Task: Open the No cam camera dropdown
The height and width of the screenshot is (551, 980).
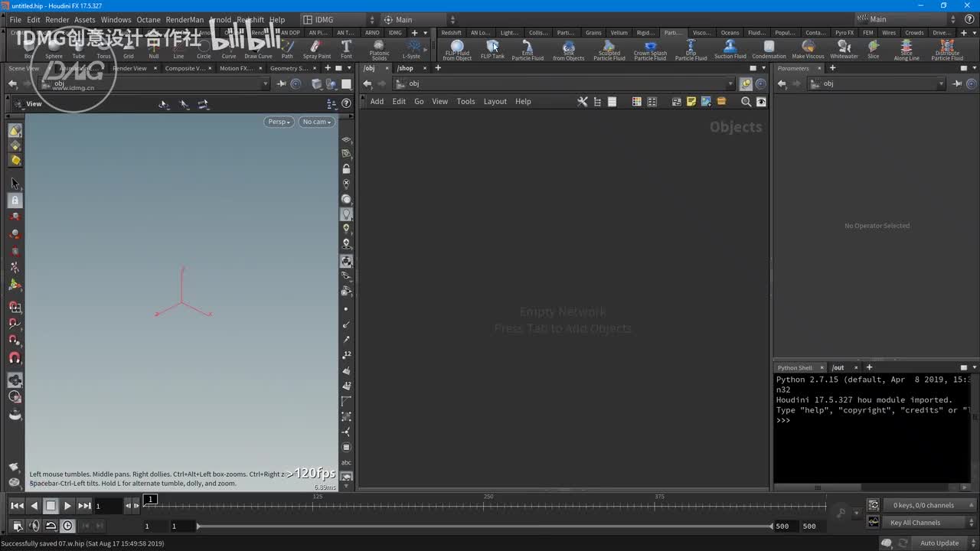Action: point(316,122)
